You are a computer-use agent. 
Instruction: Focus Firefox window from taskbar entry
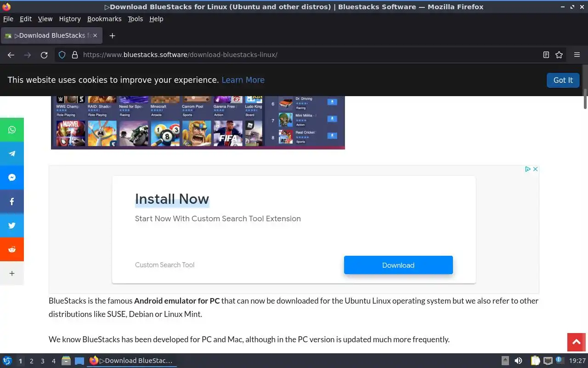[132, 361]
